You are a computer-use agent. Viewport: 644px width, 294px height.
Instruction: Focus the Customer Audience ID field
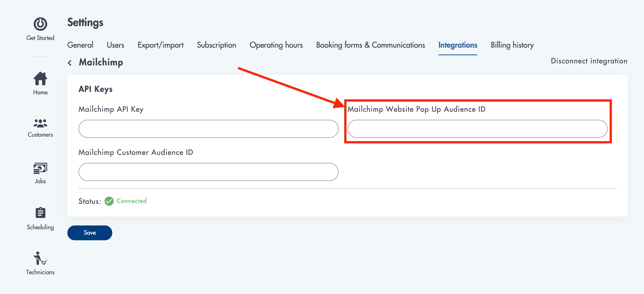(209, 172)
